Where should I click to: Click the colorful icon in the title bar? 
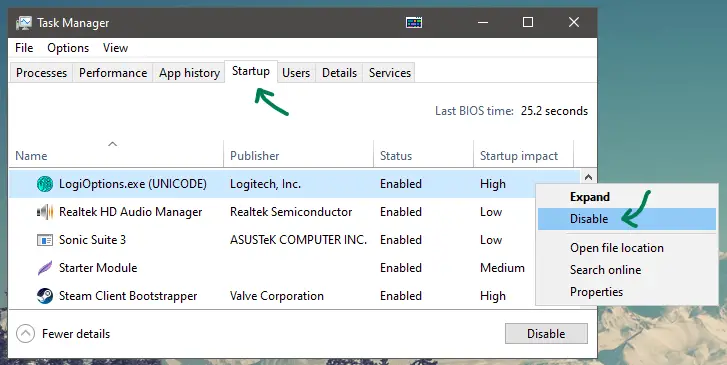[414, 22]
